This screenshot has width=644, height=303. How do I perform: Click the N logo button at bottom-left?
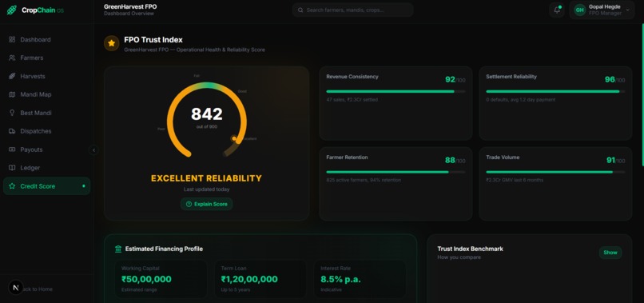(x=16, y=287)
